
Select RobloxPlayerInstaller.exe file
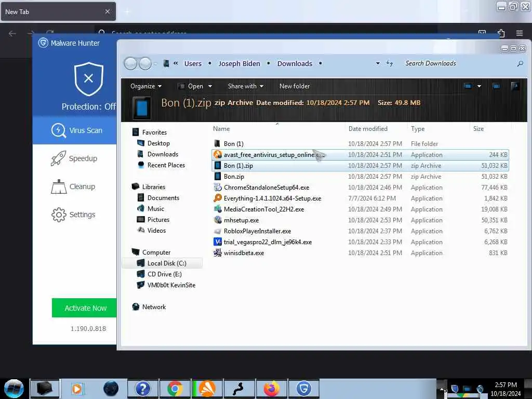(360, 231)
